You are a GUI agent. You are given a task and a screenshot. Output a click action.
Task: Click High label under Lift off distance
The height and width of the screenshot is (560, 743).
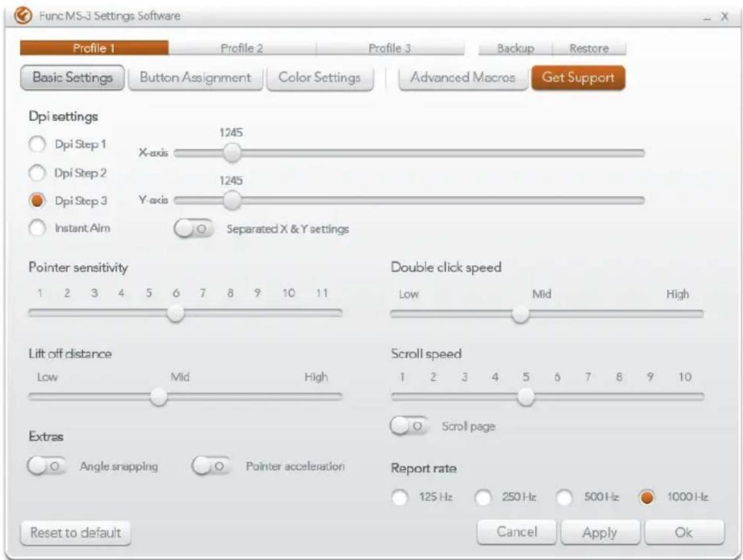[x=316, y=377]
